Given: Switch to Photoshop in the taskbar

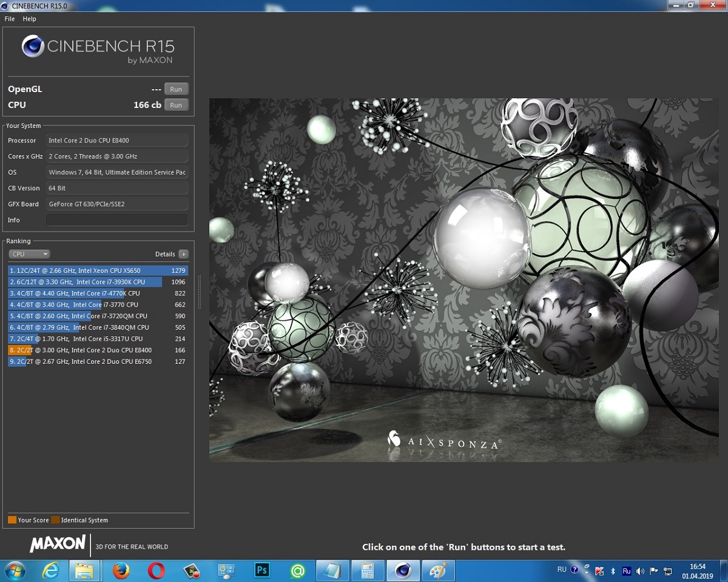Looking at the screenshot, I should tap(262, 570).
